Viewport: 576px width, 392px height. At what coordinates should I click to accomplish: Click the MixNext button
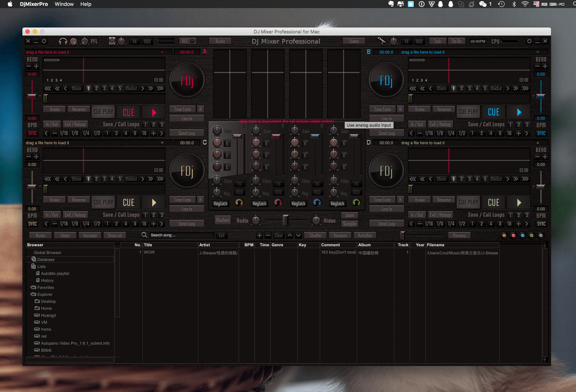point(223,220)
